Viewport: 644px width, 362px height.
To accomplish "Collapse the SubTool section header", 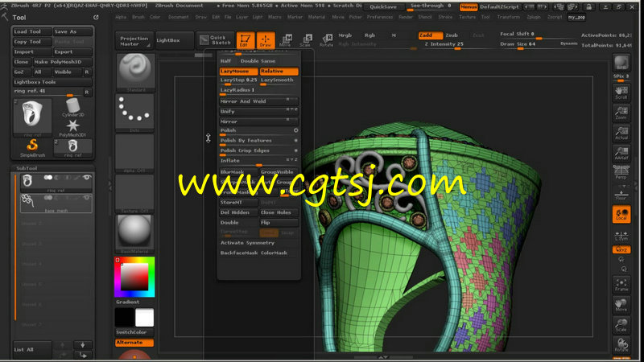I will point(27,168).
